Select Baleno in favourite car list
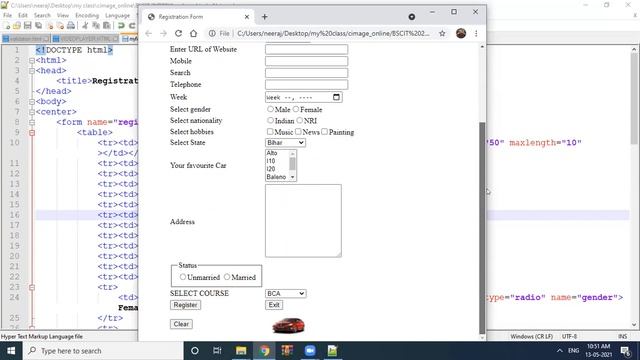Image resolution: width=640 pixels, height=360 pixels. coord(277,177)
